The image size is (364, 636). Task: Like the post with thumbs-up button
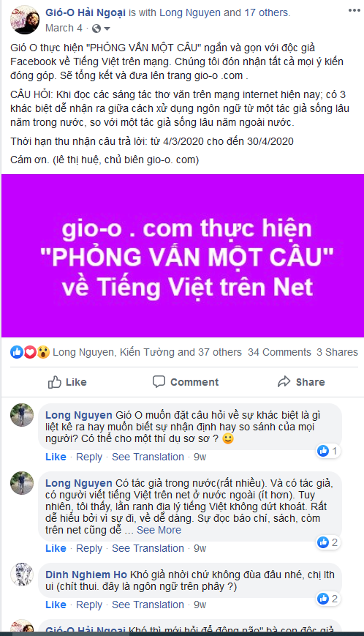coord(67,382)
